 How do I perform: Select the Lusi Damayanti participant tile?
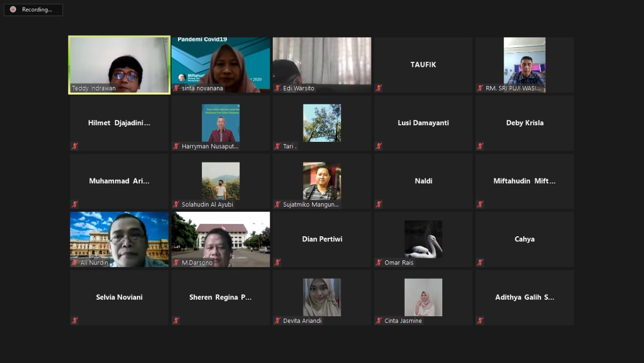[423, 123]
